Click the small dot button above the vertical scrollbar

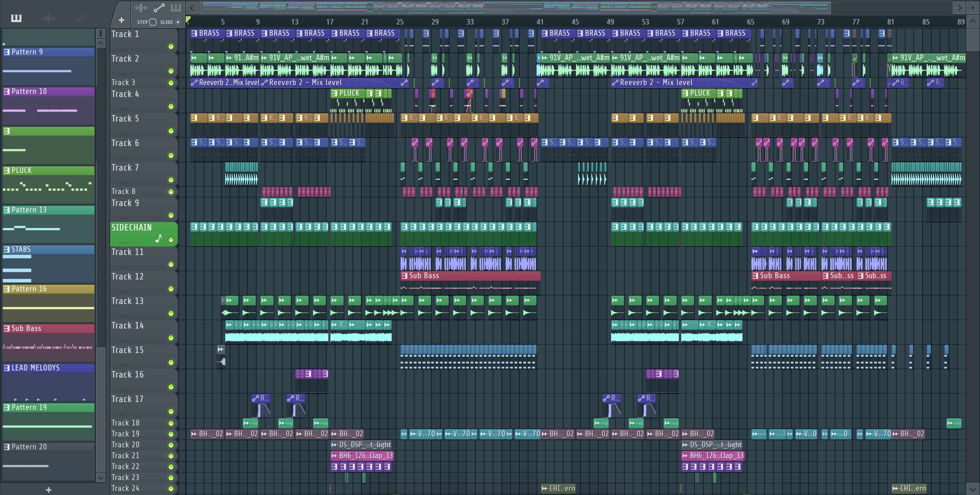click(973, 7)
